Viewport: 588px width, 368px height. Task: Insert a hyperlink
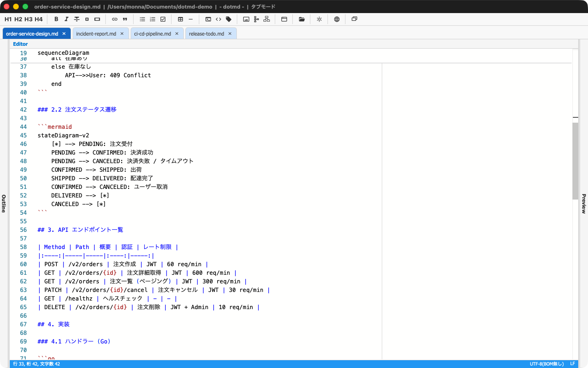(115, 19)
